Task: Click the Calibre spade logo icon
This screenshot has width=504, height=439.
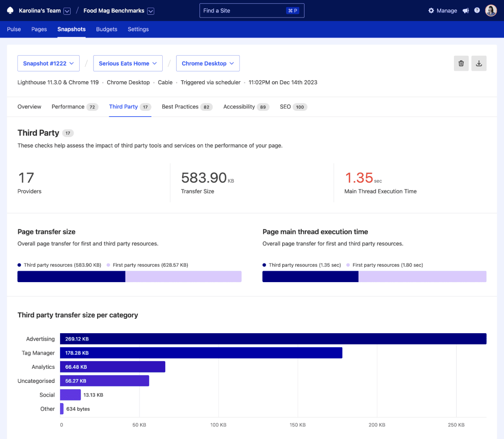Action: [x=10, y=10]
